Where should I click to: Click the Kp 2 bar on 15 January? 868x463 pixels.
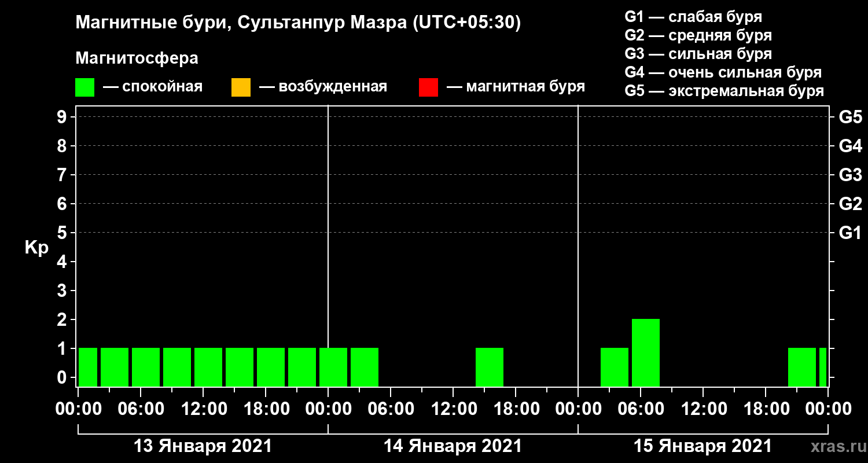tap(646, 352)
